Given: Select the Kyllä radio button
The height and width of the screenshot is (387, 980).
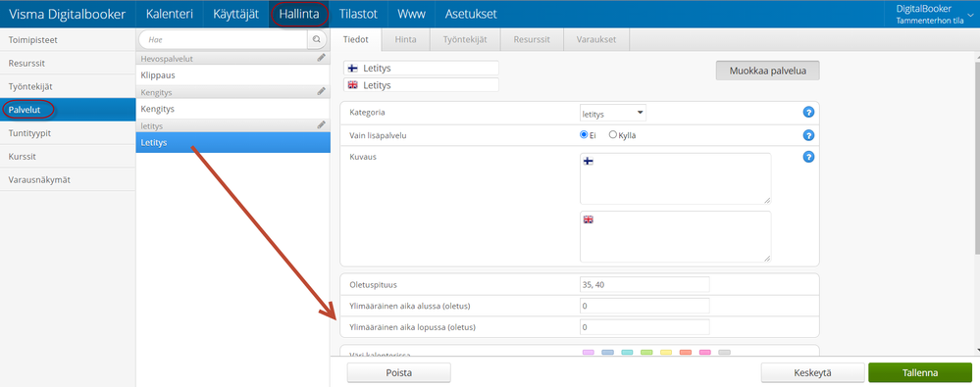Looking at the screenshot, I should pos(613,134).
